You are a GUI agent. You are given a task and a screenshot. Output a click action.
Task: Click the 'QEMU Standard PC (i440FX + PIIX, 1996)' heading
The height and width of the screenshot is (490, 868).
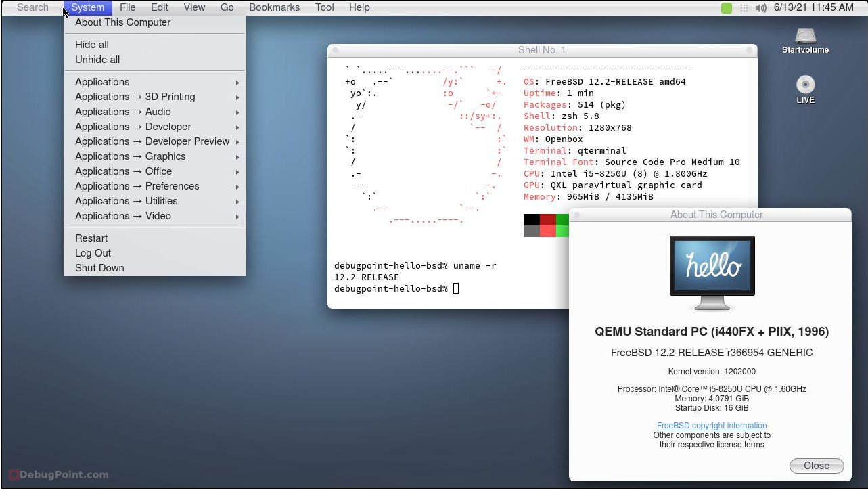click(x=712, y=332)
